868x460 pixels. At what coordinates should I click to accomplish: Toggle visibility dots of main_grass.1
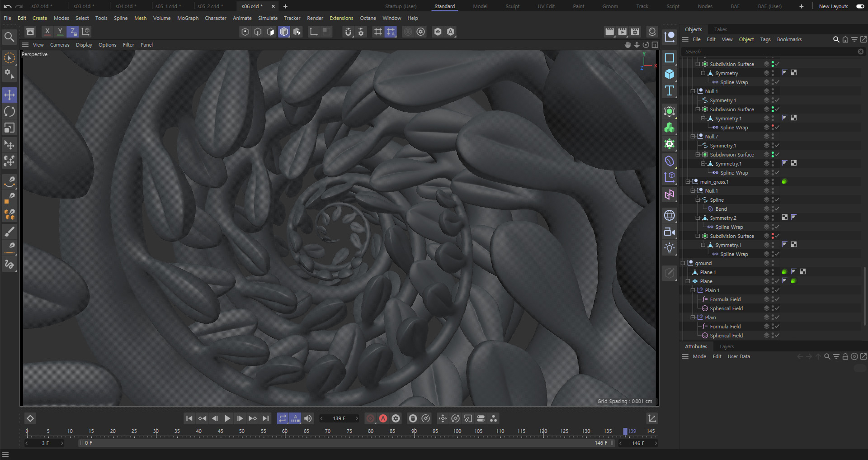pyautogui.click(x=773, y=182)
